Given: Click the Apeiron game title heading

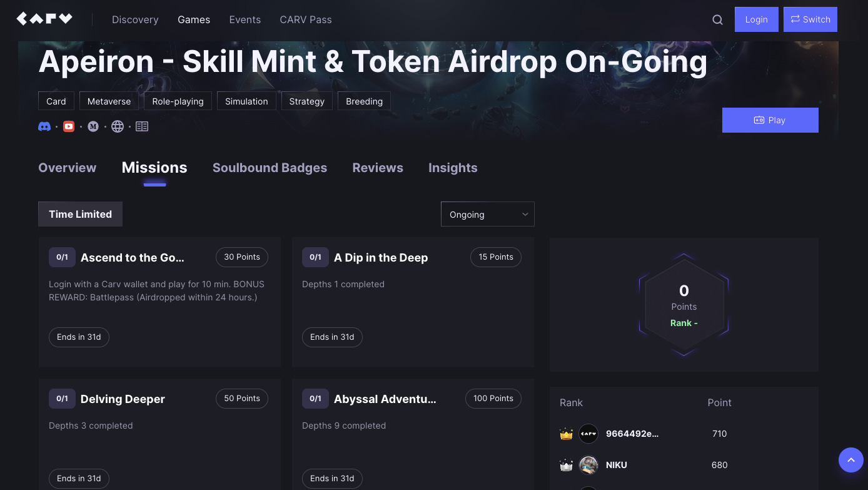Looking at the screenshot, I should click(373, 61).
